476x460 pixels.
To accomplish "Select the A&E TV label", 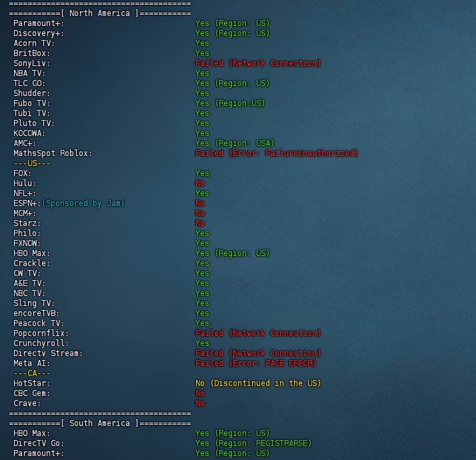I will 29,283.
